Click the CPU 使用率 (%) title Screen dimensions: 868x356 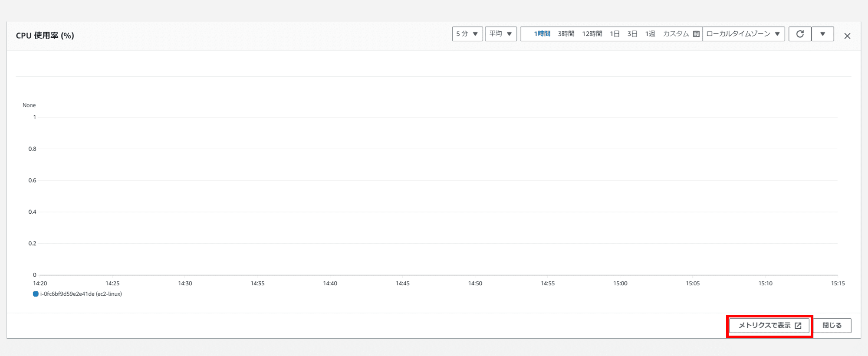click(45, 36)
